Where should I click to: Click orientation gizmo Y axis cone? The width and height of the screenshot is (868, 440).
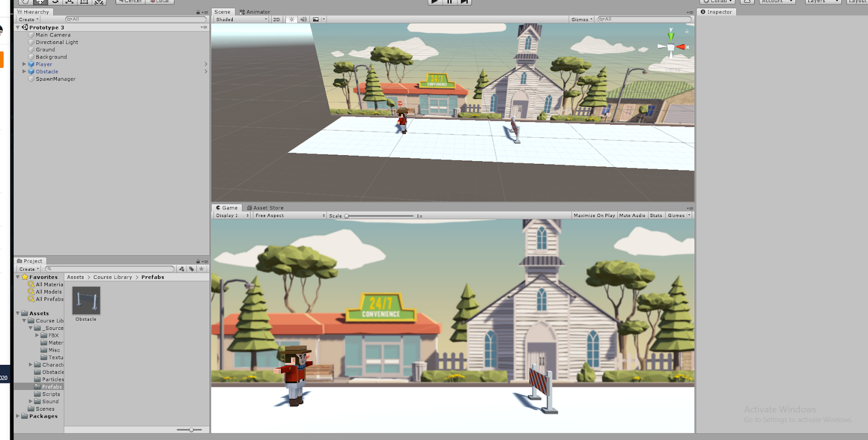click(x=671, y=36)
